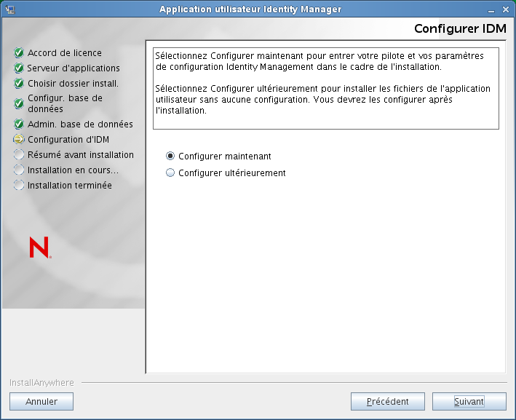Image resolution: width=516 pixels, height=420 pixels.
Task: Click the Résumé avant installation label
Action: click(x=81, y=155)
